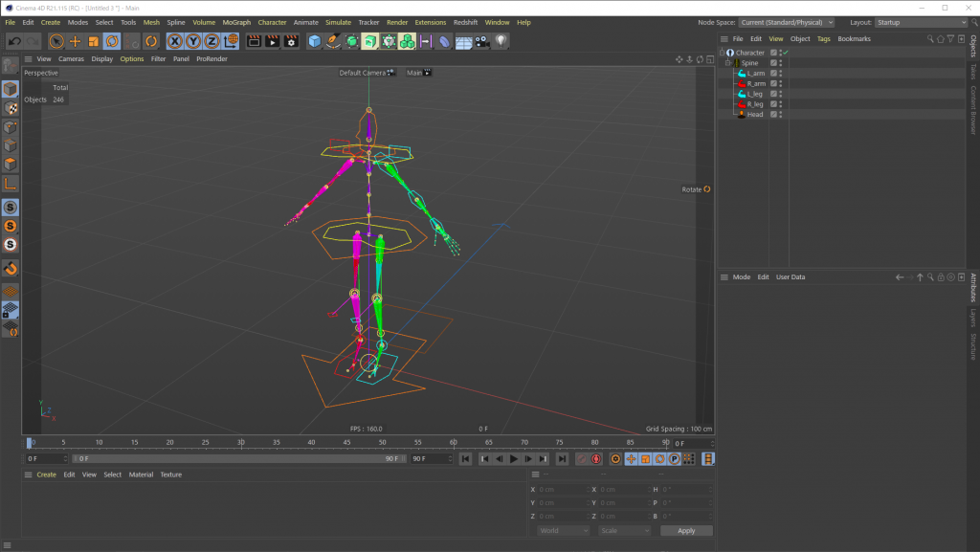The width and height of the screenshot is (980, 552).
Task: Click Play Forwards in the timeline
Action: pyautogui.click(x=514, y=459)
